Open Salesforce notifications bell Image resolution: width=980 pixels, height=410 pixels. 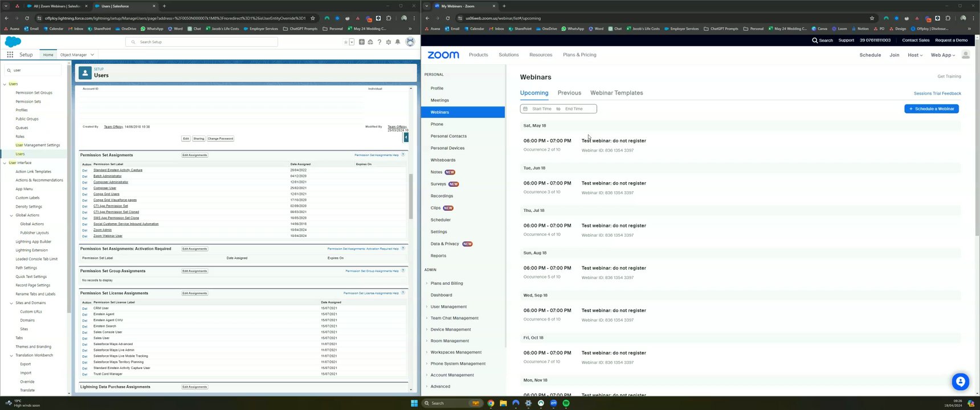pos(398,42)
